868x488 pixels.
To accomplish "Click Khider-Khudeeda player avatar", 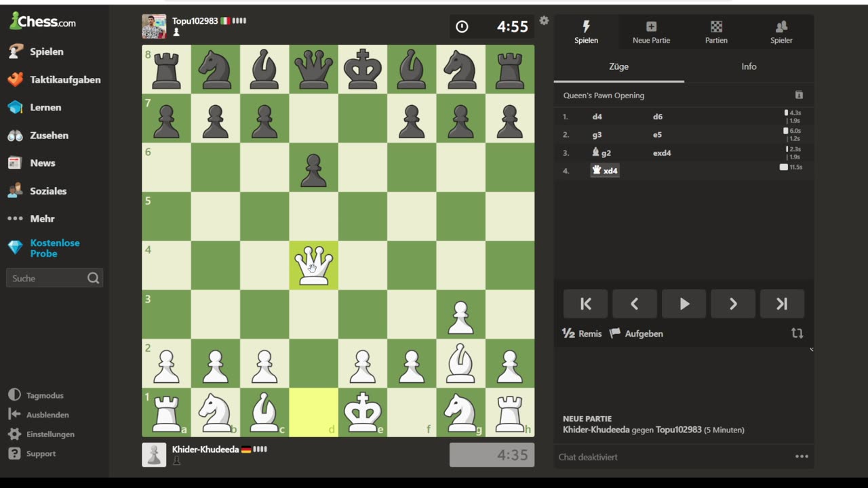I will coord(154,455).
